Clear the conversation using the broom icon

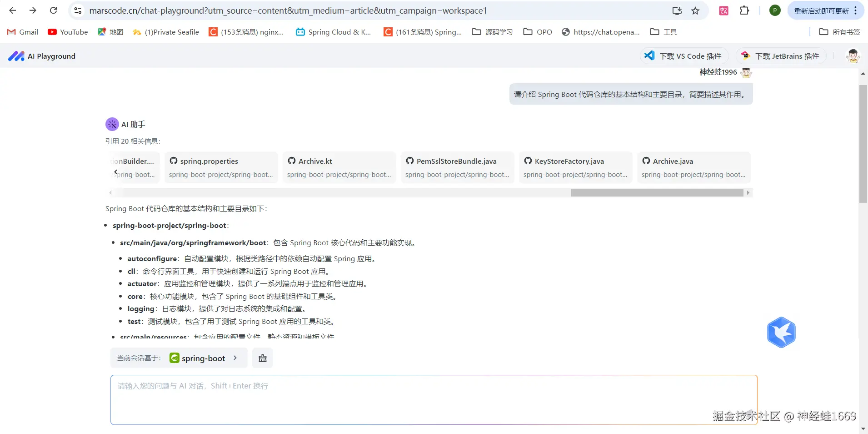(x=262, y=358)
